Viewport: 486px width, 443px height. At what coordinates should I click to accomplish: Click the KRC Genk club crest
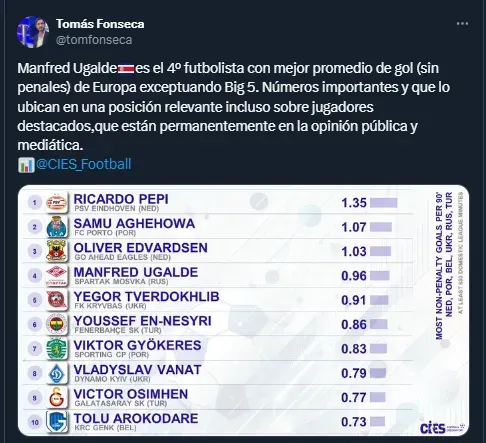click(x=56, y=422)
